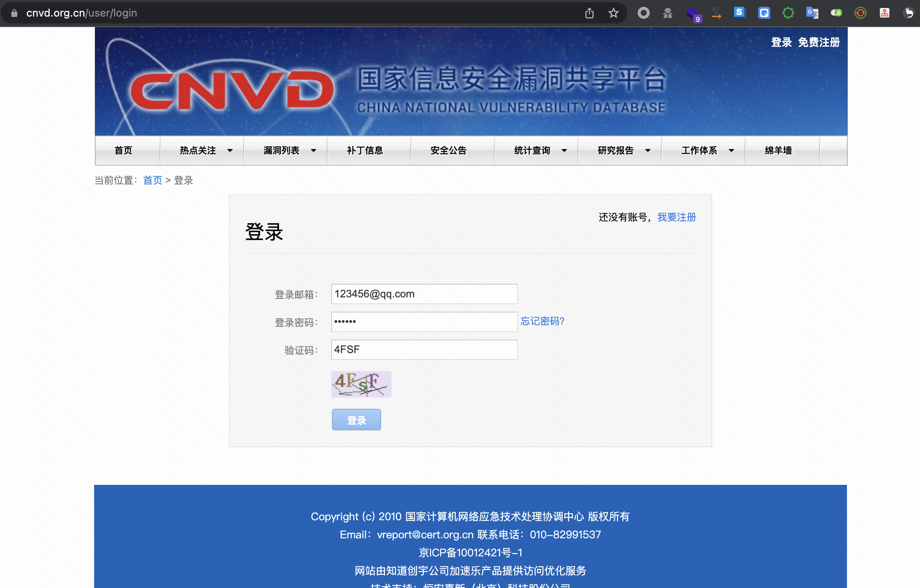Open the orange refresh arrows extension
The width and height of the screenshot is (920, 588).
[860, 13]
